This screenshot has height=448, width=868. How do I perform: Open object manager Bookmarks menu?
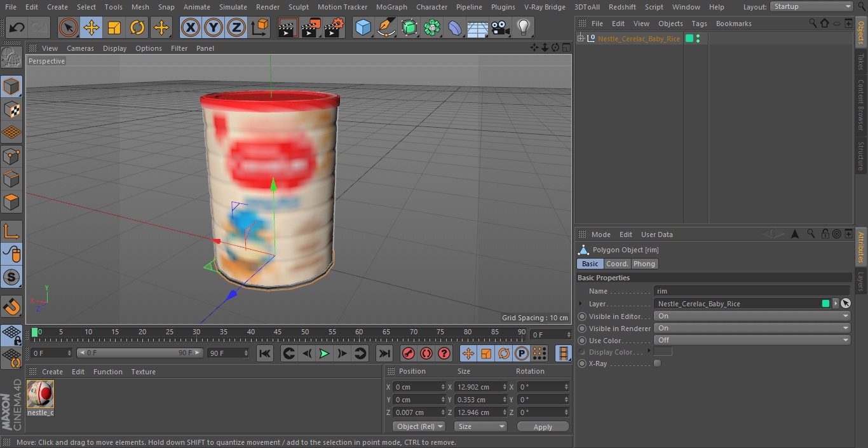[733, 24]
